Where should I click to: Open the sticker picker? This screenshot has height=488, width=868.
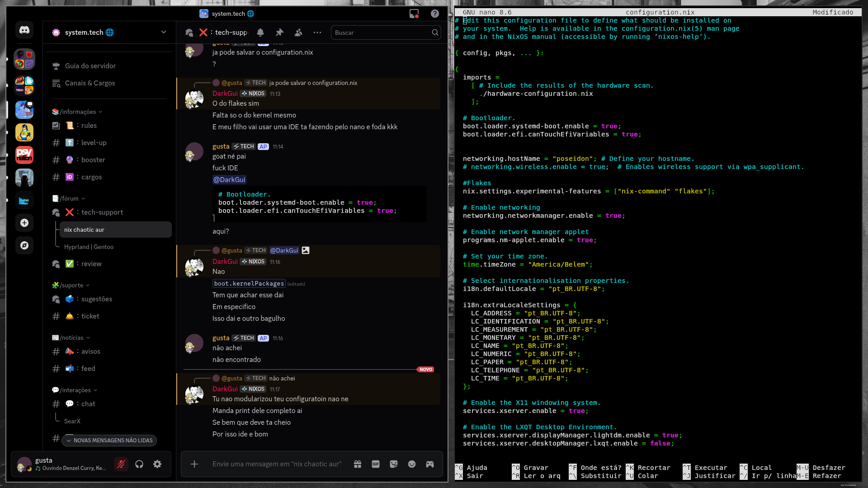point(394,464)
